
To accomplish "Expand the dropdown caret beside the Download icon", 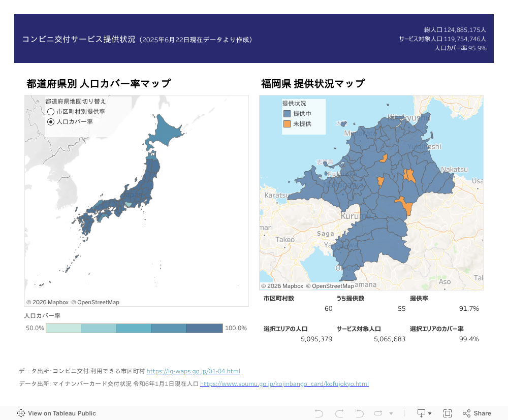I will (430, 413).
